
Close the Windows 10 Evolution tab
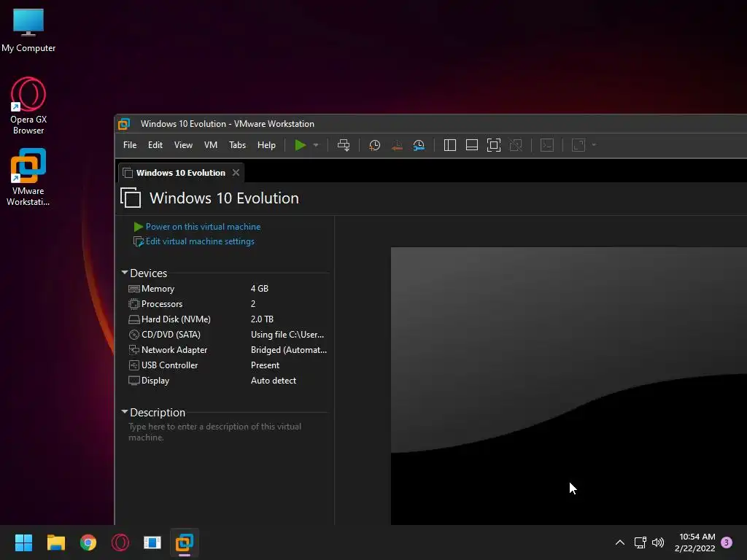point(236,173)
